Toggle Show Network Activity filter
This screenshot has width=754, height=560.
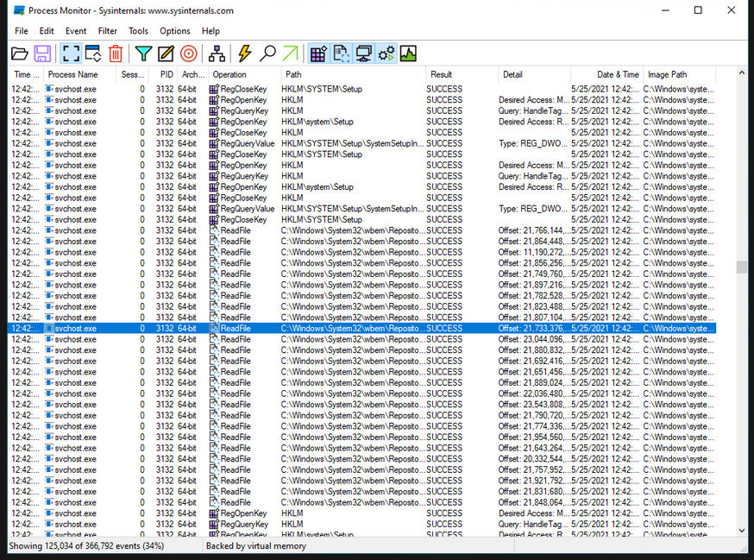click(363, 53)
